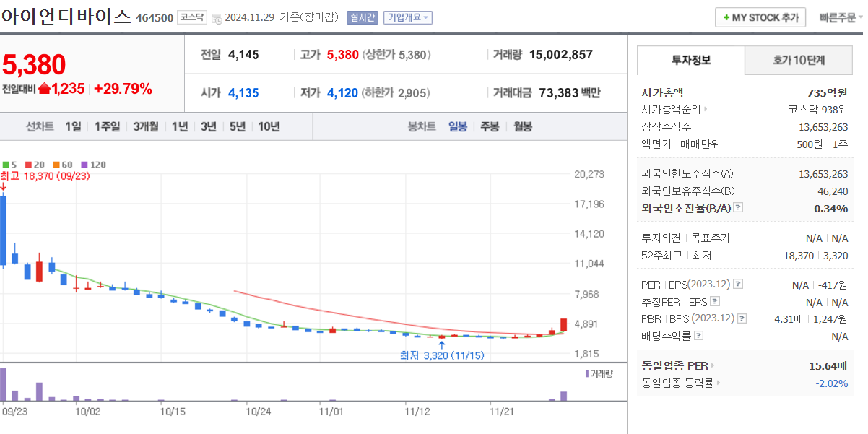868x434 pixels.
Task: Select the 1주일 line chart period
Action: tap(107, 126)
